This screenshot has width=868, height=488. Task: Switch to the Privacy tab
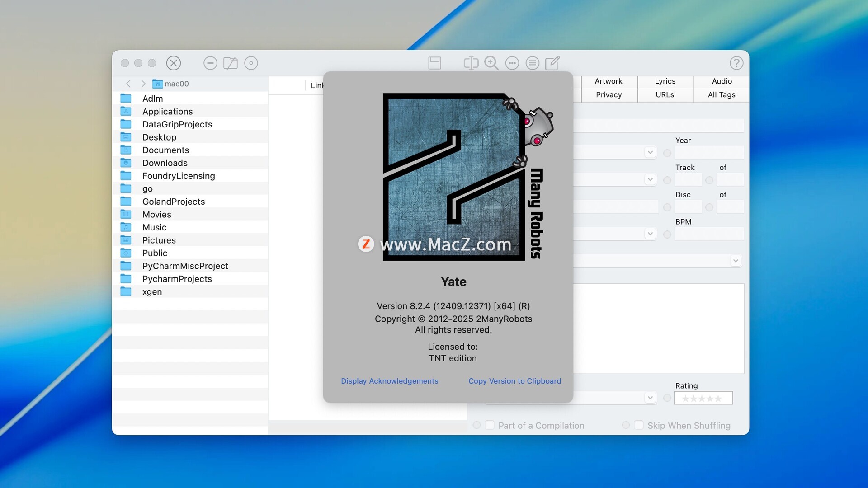tap(609, 95)
